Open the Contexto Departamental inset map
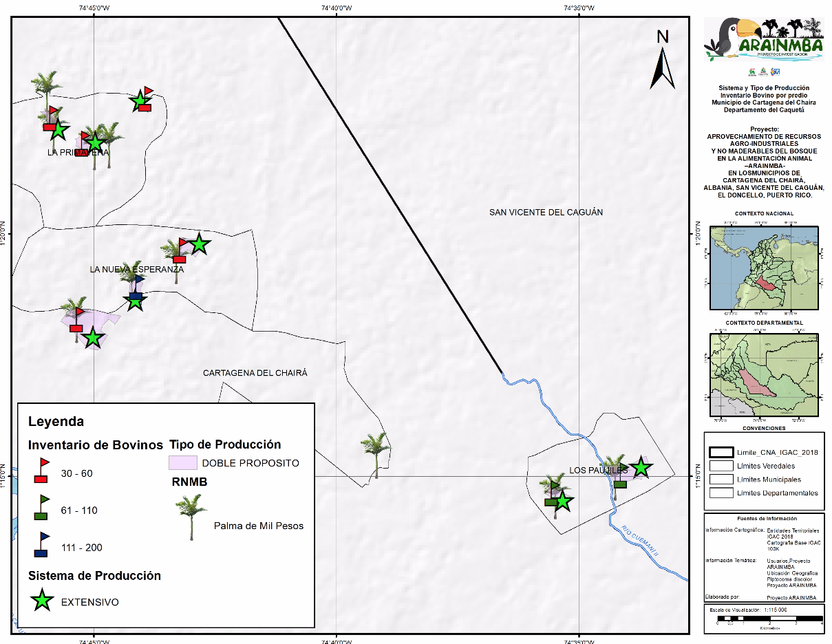Image resolution: width=832 pixels, height=644 pixels. click(763, 374)
